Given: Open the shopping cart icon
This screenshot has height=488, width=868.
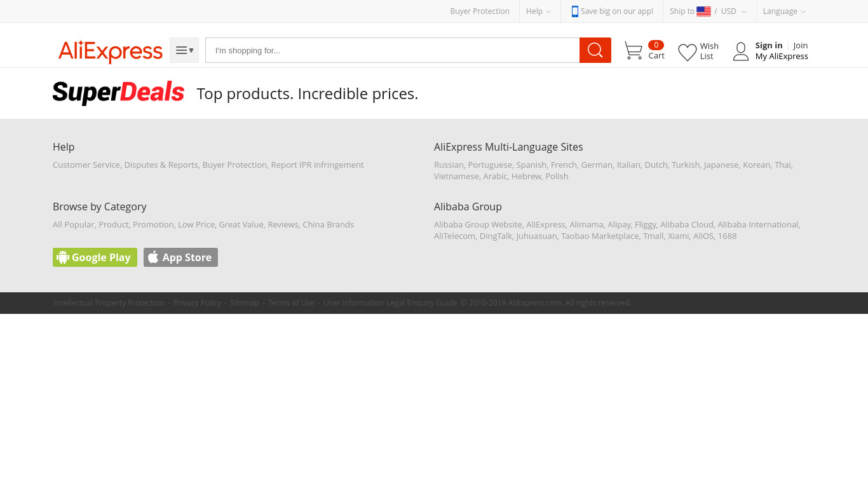Looking at the screenshot, I should [634, 51].
